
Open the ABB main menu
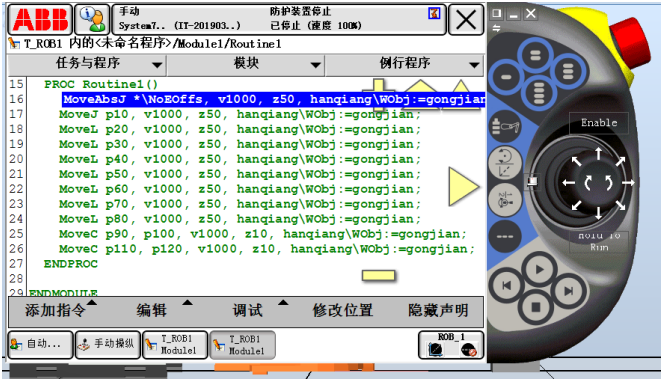[x=40, y=19]
